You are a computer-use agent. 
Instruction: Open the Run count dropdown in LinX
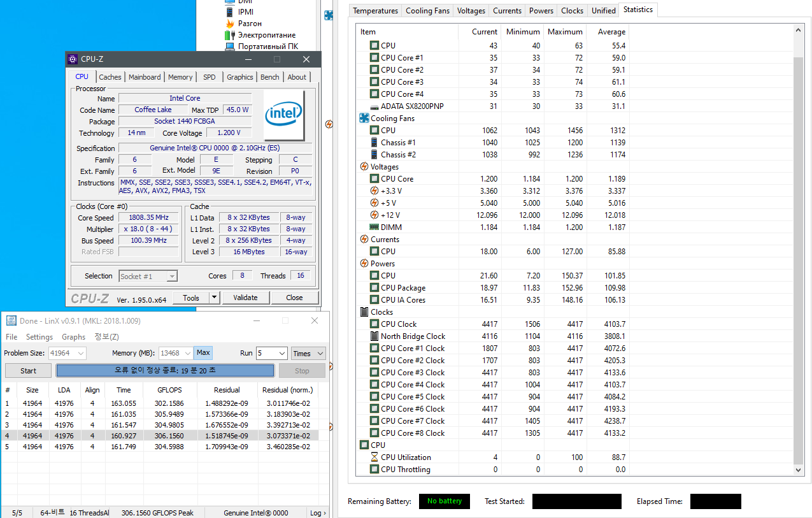(281, 353)
